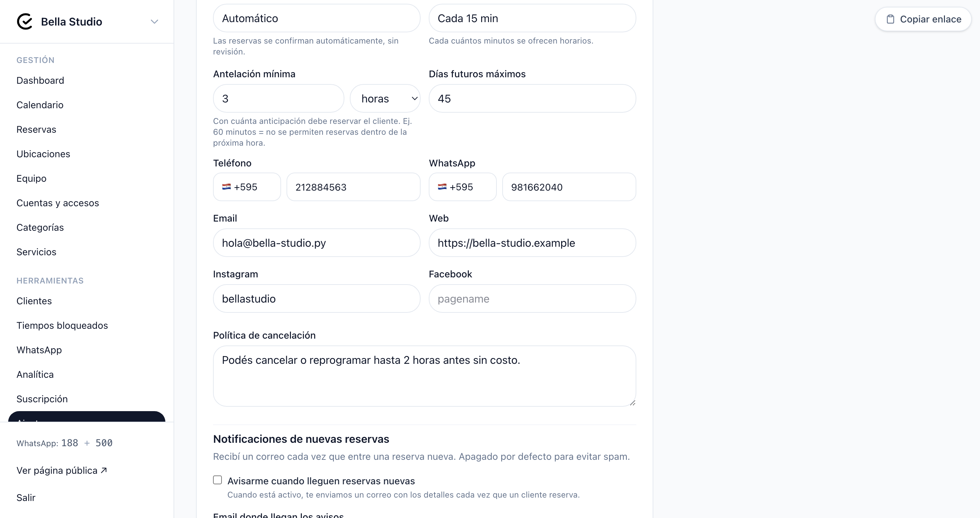Open Ver página pública external link
This screenshot has width=980, height=518.
point(62,470)
